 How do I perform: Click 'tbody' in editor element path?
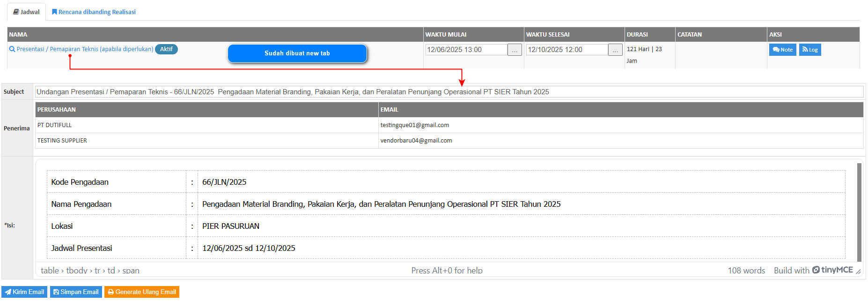coord(77,271)
